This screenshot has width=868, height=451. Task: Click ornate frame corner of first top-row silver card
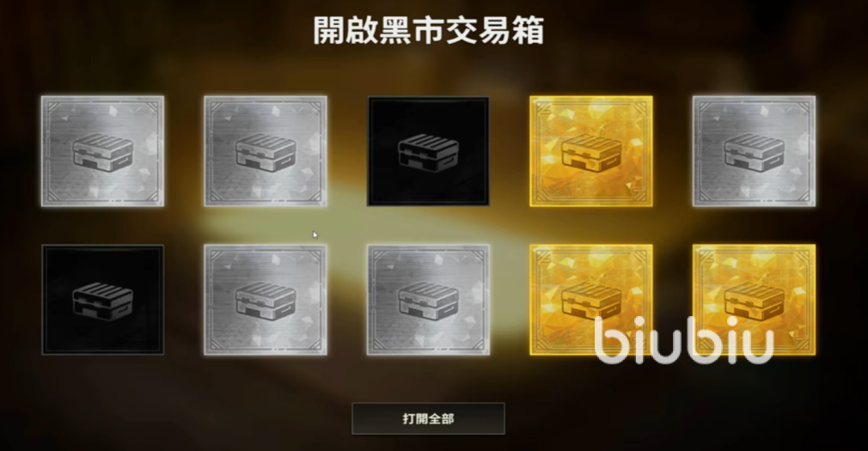click(x=52, y=106)
